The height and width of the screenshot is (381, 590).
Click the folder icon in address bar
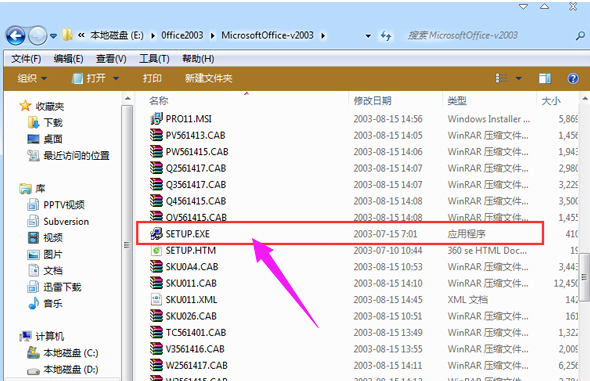click(x=67, y=35)
